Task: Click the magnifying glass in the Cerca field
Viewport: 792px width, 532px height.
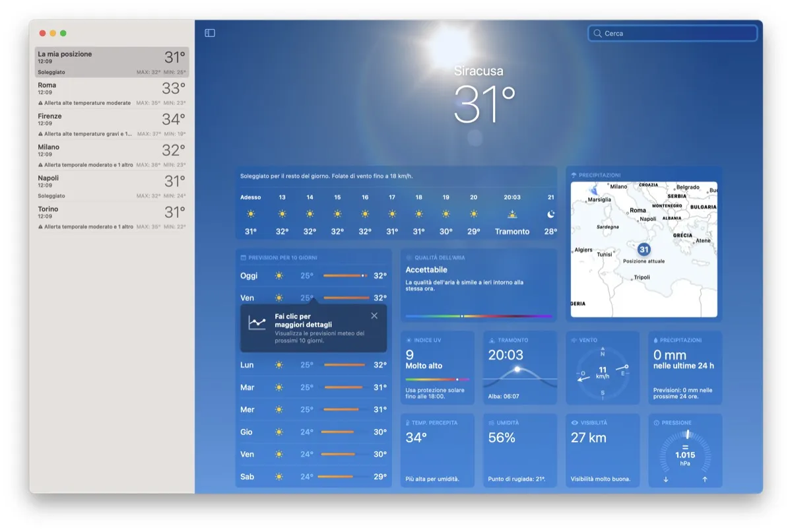Action: click(598, 33)
